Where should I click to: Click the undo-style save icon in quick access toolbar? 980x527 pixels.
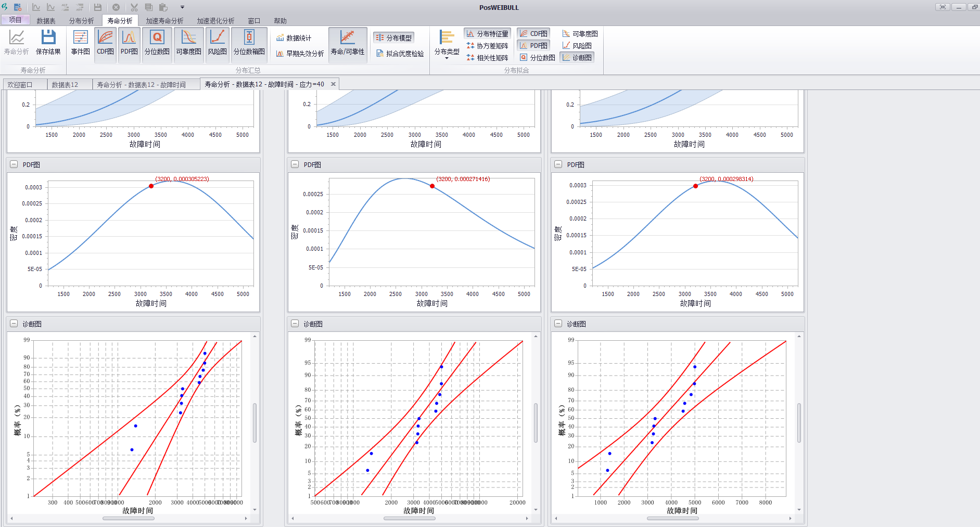coord(97,7)
